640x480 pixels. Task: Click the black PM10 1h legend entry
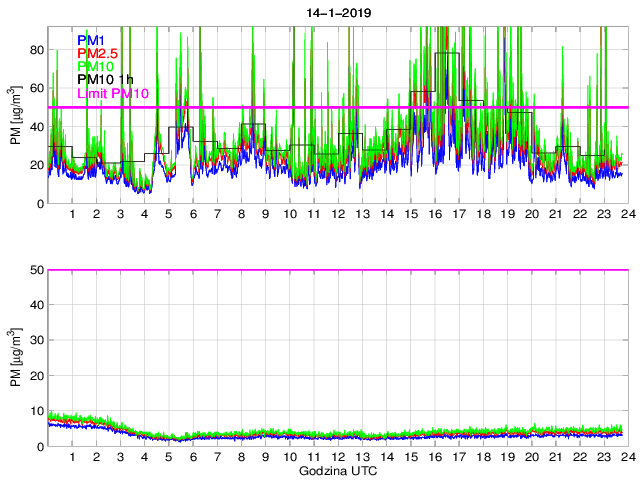point(105,80)
